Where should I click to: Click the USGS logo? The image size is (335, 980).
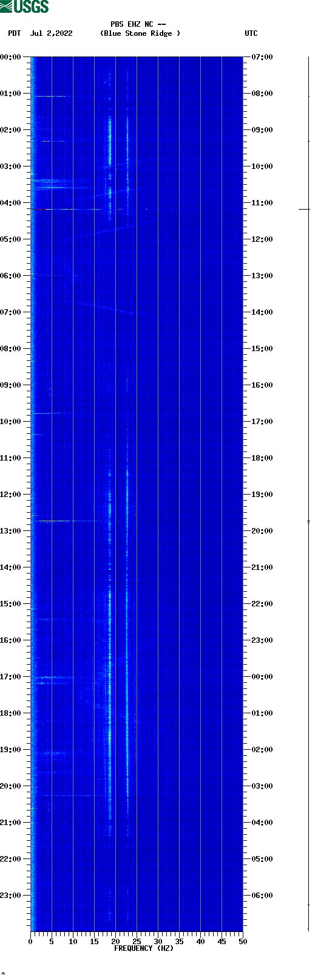[x=24, y=7]
